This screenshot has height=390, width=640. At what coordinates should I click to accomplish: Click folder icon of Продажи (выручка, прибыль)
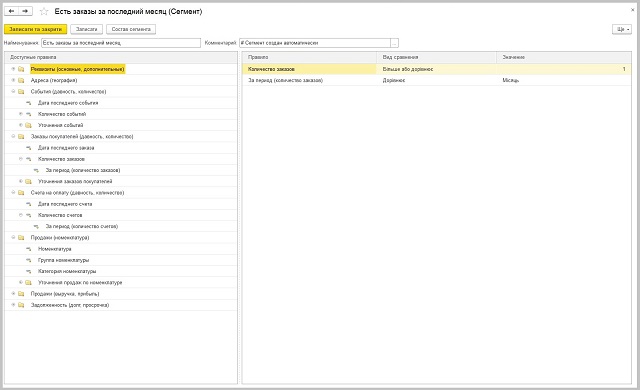coord(21,294)
